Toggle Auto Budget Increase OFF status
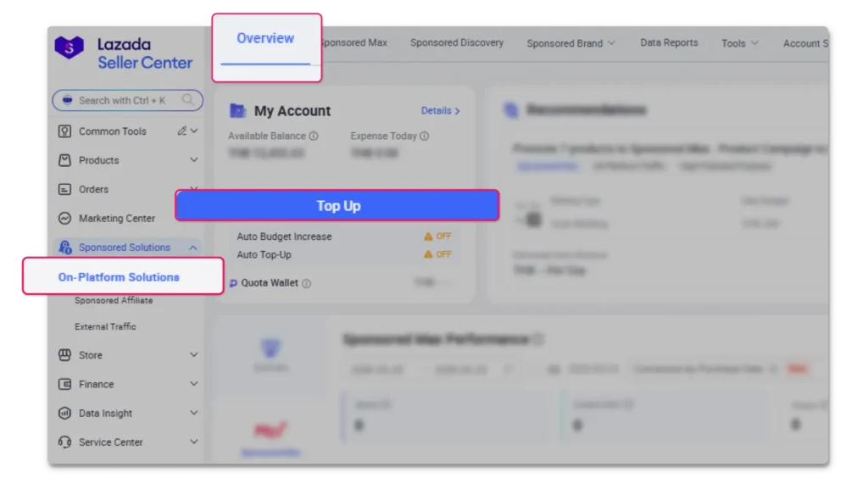 pyautogui.click(x=438, y=236)
